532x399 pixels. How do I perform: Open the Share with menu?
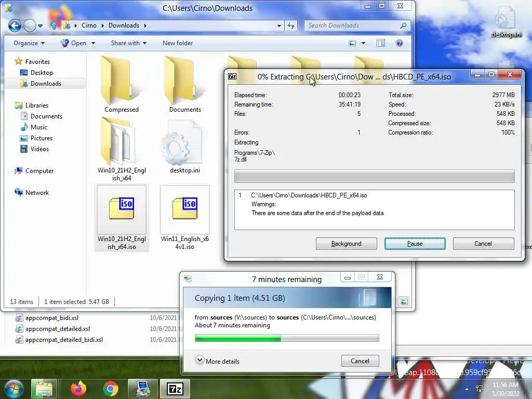129,43
